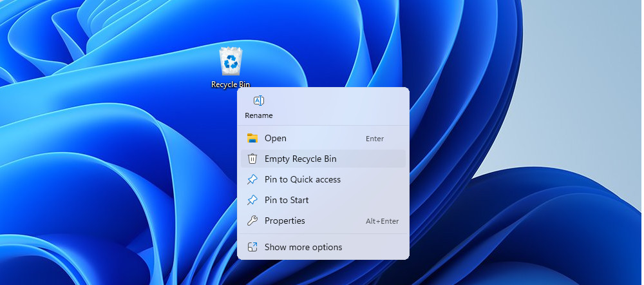
Task: Choose Pin to Start in the menu
Action: click(x=287, y=201)
